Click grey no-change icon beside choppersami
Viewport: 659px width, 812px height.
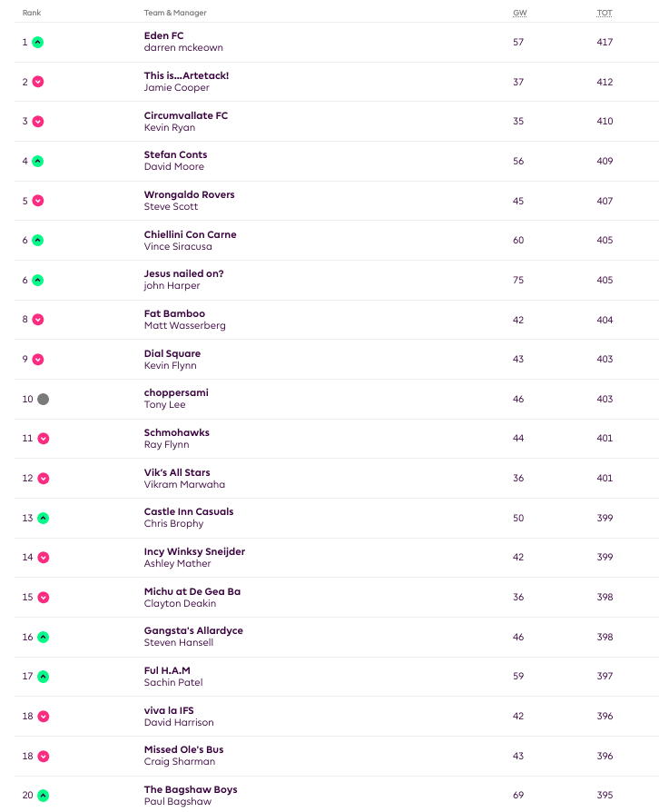tap(44, 399)
